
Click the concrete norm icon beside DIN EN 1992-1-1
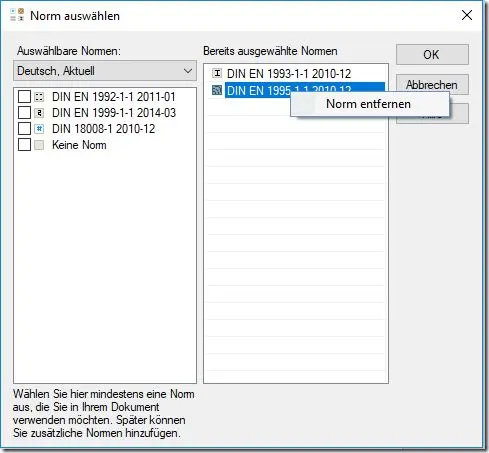click(39, 97)
